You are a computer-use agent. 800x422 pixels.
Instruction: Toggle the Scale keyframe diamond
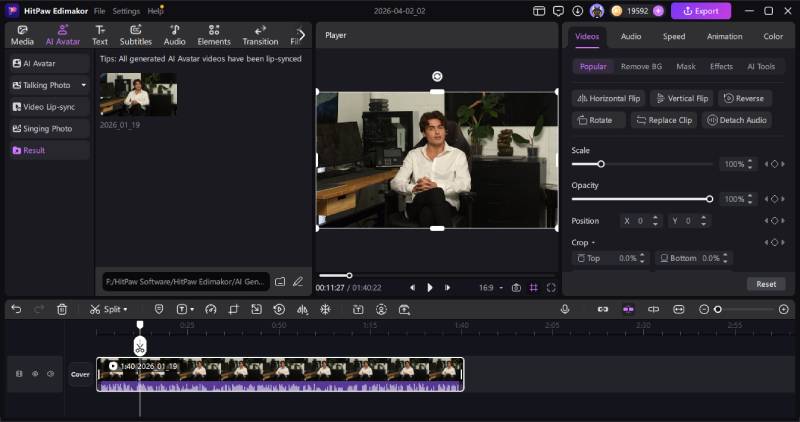pyautogui.click(x=774, y=164)
